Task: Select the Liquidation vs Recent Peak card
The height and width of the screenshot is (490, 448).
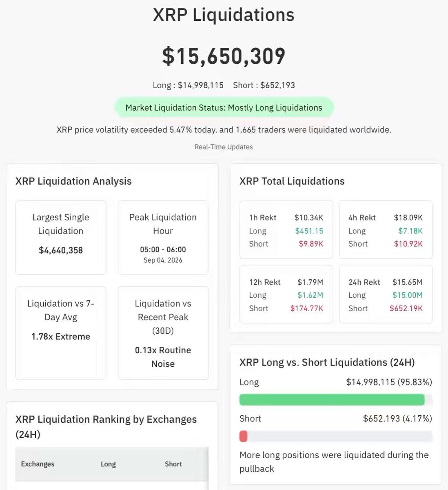Action: [x=163, y=333]
